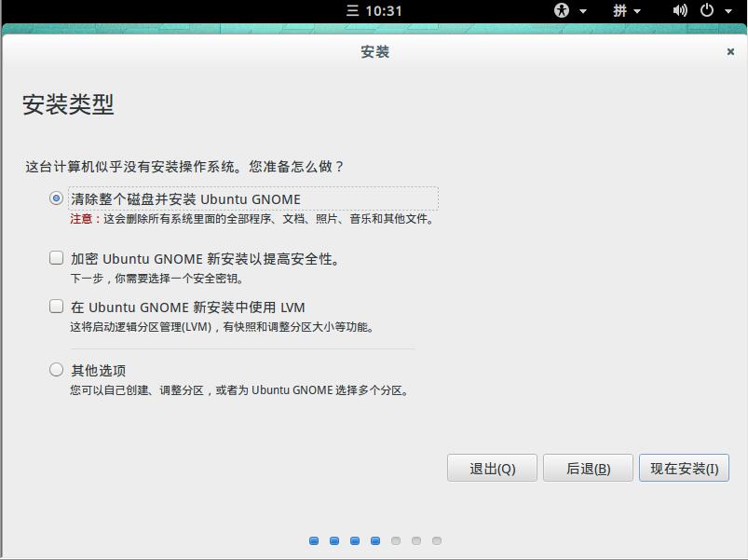The height and width of the screenshot is (560, 748).
Task: Check the use LVM with new installation option
Action: point(56,307)
